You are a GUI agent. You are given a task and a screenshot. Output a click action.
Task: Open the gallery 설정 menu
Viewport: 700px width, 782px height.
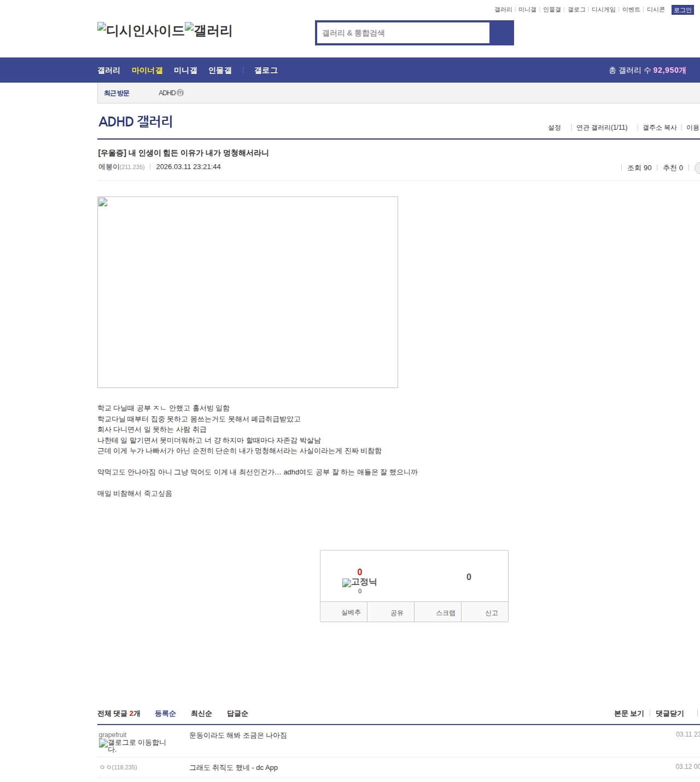click(x=555, y=128)
